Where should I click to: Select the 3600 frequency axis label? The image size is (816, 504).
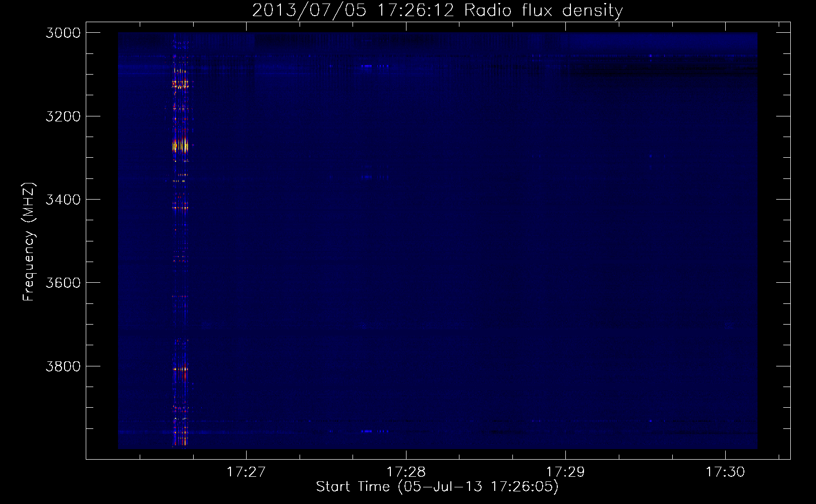[x=63, y=283]
